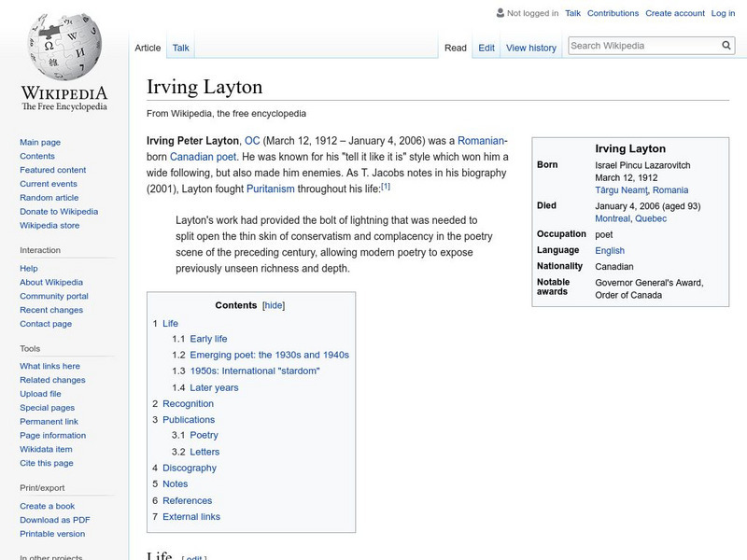The image size is (747, 560).
Task: Click the Search Wikipedia input field
Action: pyautogui.click(x=642, y=46)
